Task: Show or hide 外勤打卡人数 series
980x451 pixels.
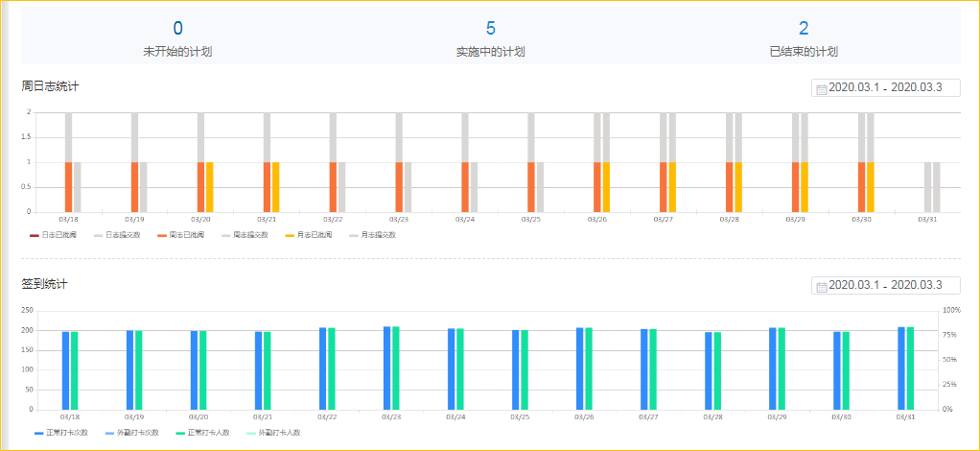Action: tap(271, 433)
